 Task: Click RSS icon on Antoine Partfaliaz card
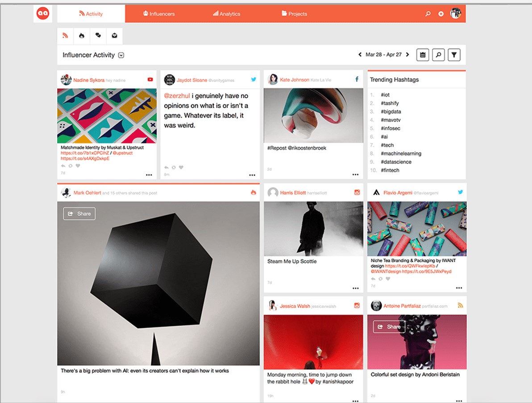pos(461,305)
